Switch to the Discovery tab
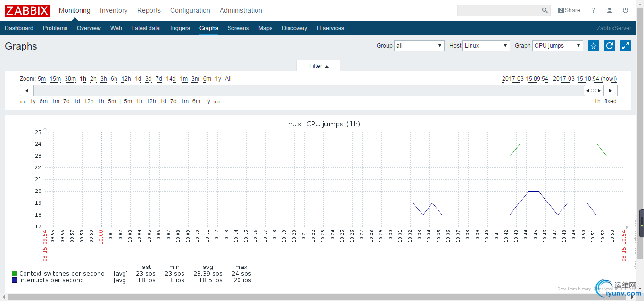 tap(295, 28)
